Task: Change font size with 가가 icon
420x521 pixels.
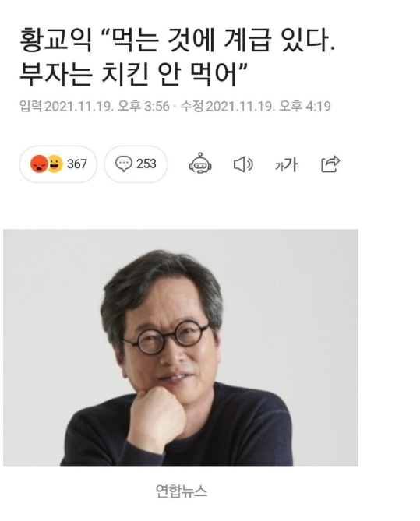Action: pyautogui.click(x=286, y=164)
